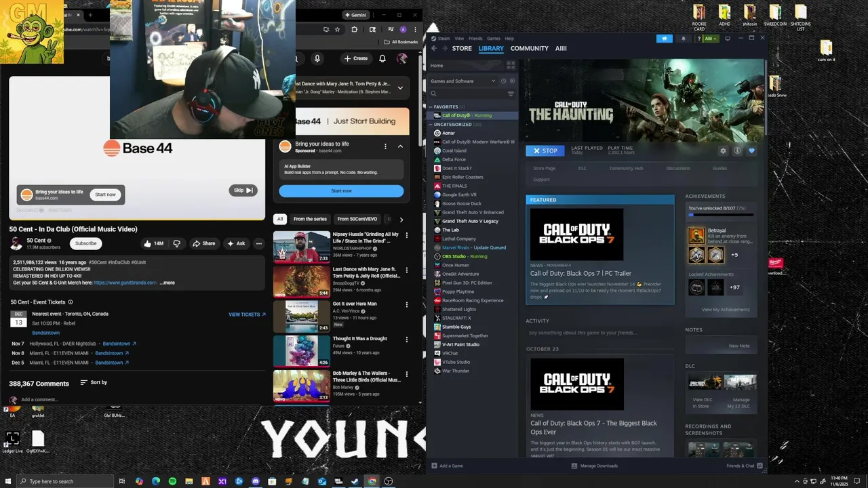Image resolution: width=868 pixels, height=488 pixels.
Task: Switch to the COMMUNITY tab in Steam
Action: tap(530, 49)
